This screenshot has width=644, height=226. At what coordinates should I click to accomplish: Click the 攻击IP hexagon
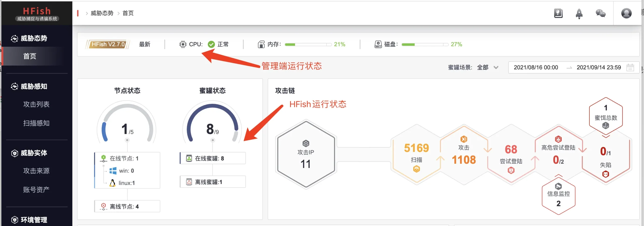[x=306, y=154]
